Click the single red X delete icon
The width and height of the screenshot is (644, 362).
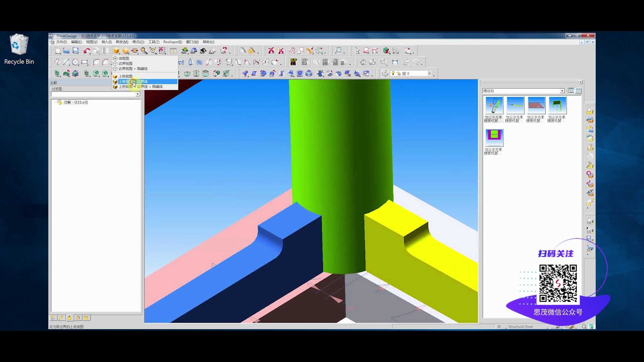pos(271,51)
